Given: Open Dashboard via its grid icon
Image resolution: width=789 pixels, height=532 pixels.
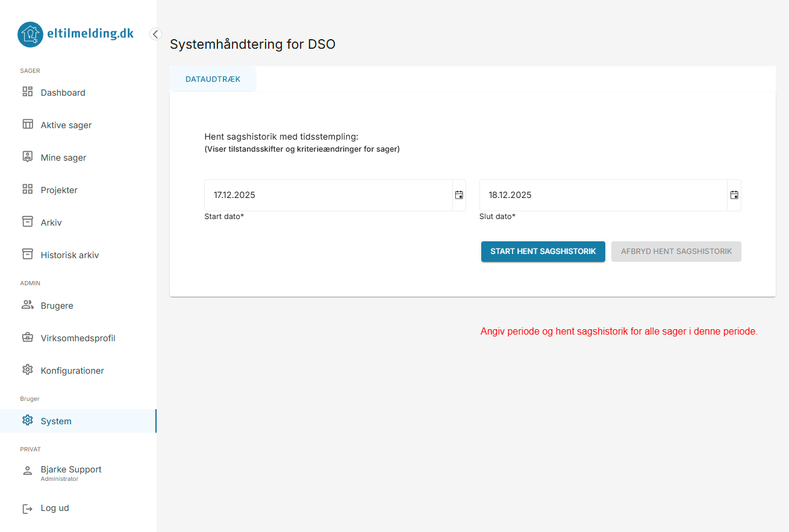Looking at the screenshot, I should (x=28, y=92).
